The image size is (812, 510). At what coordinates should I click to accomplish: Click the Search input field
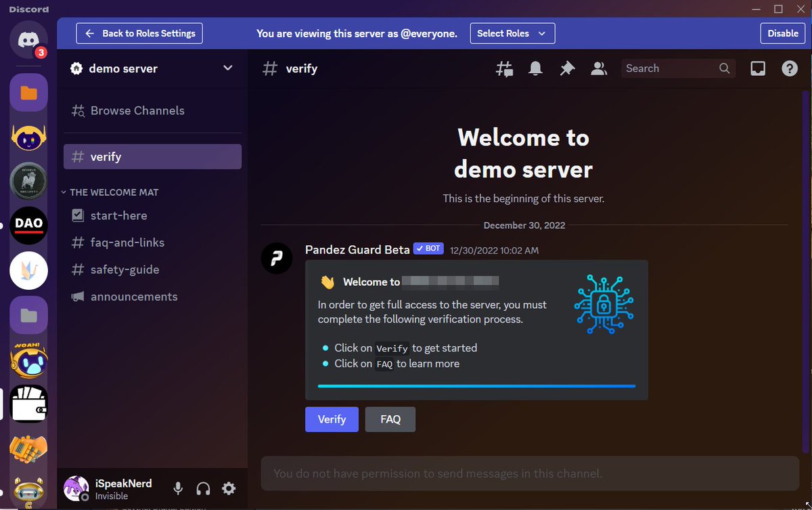(678, 68)
